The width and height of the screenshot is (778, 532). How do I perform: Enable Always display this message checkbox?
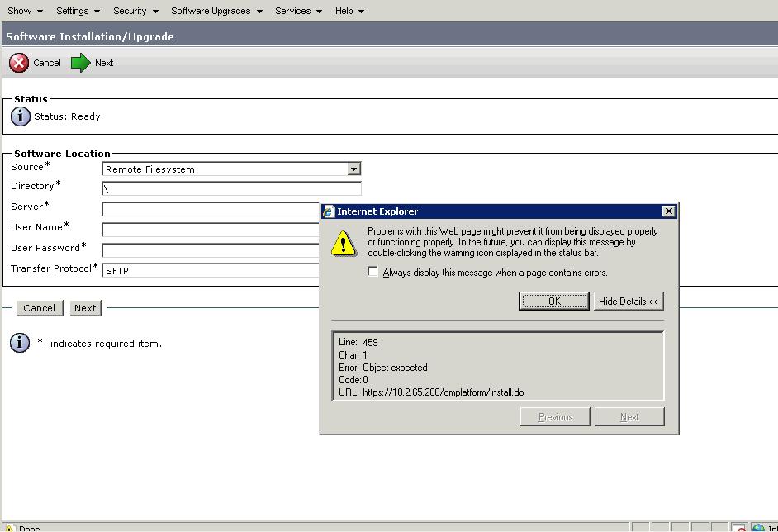[x=373, y=272]
